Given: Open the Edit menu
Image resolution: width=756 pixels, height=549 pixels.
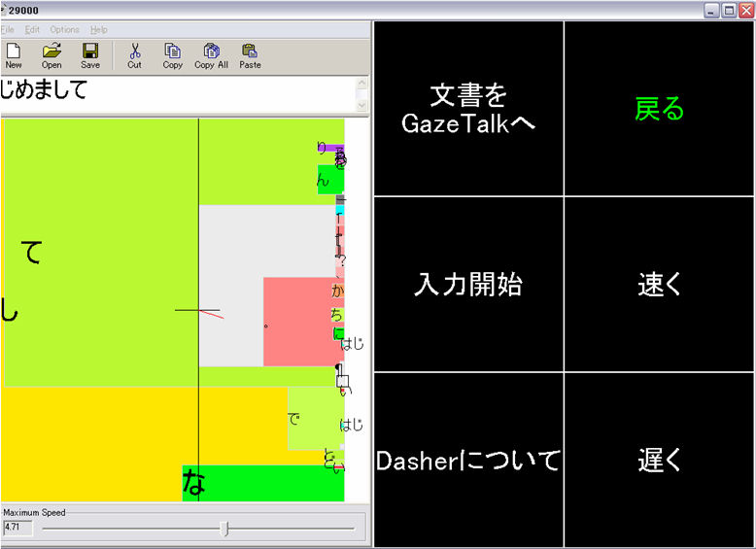Looking at the screenshot, I should coord(33,30).
